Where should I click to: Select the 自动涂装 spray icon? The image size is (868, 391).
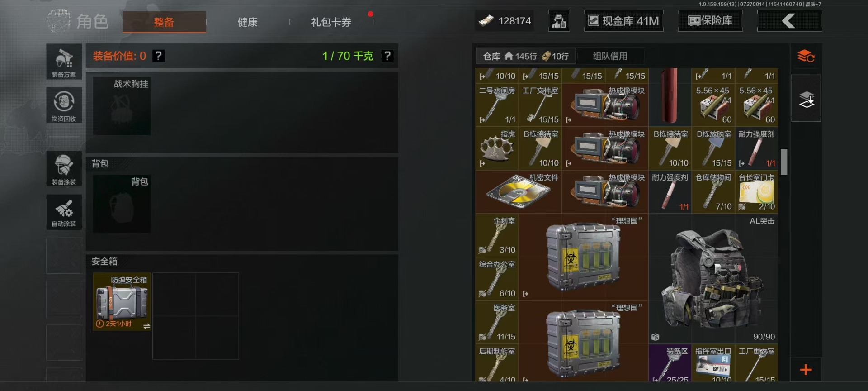pyautogui.click(x=64, y=212)
